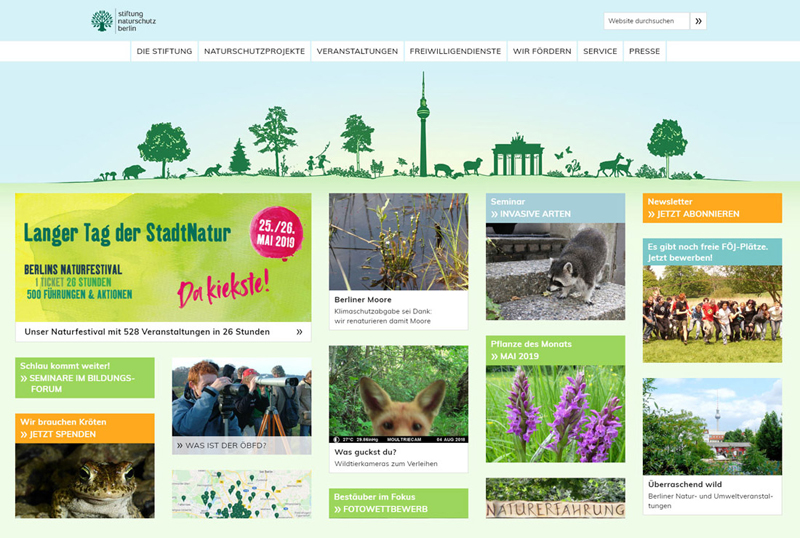Click the Stiftung Naturschutz Berlin tree logo
Screen dimensions: 800x538
point(102,21)
